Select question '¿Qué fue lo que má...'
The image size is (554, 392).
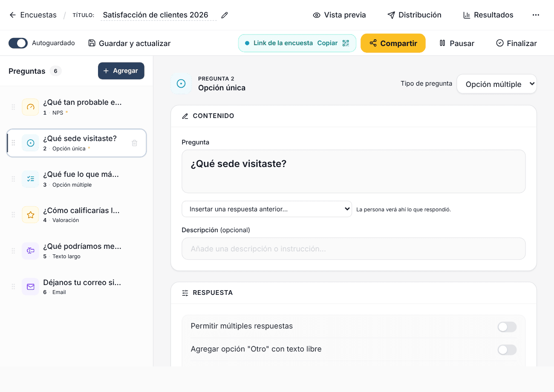click(77, 179)
